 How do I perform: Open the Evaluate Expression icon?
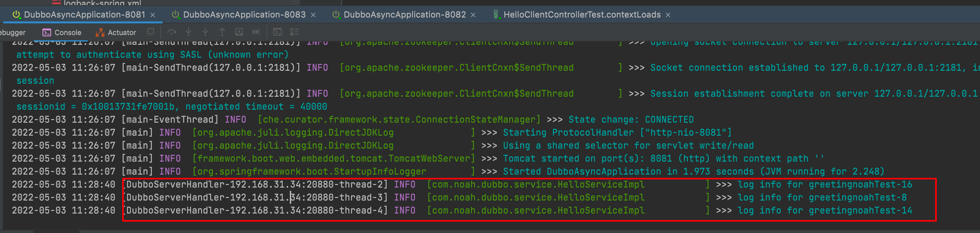[278, 32]
